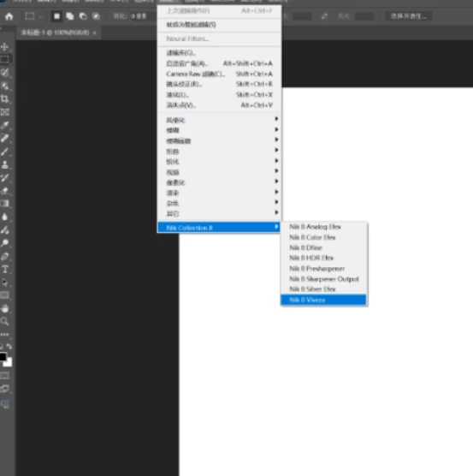This screenshot has height=476, width=473.
Task: Select the Hand tool
Action: tap(5, 308)
